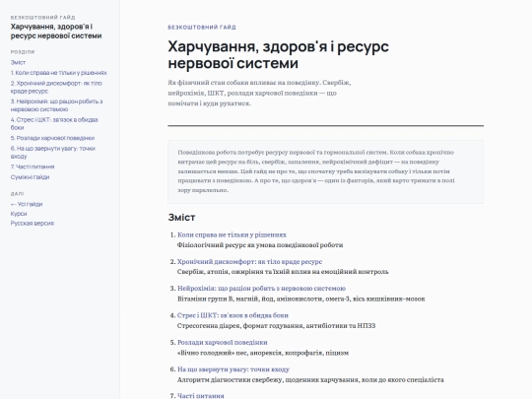Image resolution: width=532 pixels, height=399 pixels.
Task: Click the text Алгоритм діагностики свербежу, щоденник харчування
Action: 310,379
